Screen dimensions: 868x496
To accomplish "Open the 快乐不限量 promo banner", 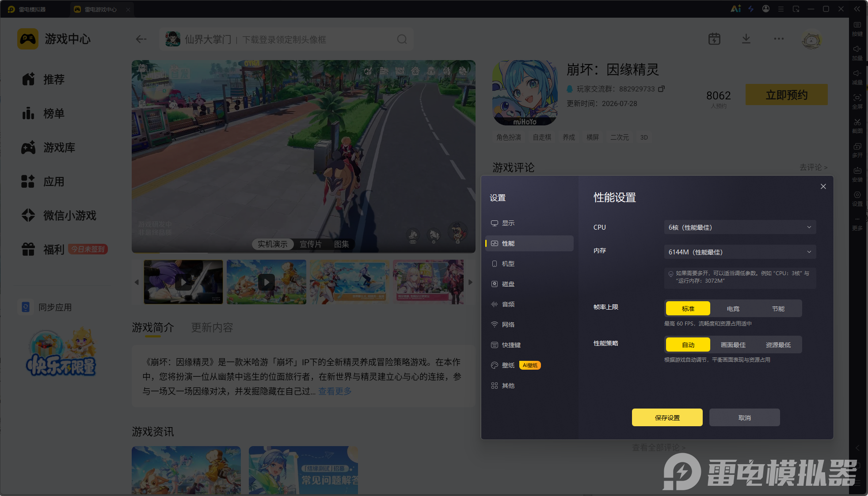I will 61,352.
